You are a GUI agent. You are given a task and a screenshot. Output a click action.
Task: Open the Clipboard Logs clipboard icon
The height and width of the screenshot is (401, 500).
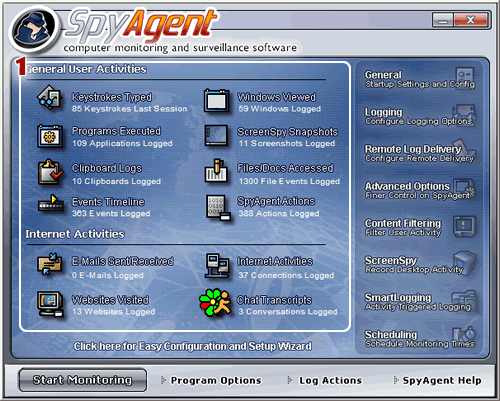50,172
